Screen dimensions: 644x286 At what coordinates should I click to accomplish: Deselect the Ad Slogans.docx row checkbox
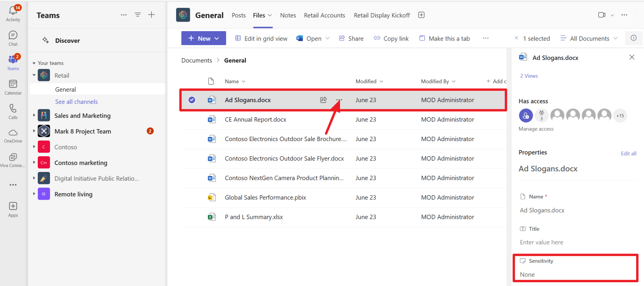tap(192, 100)
